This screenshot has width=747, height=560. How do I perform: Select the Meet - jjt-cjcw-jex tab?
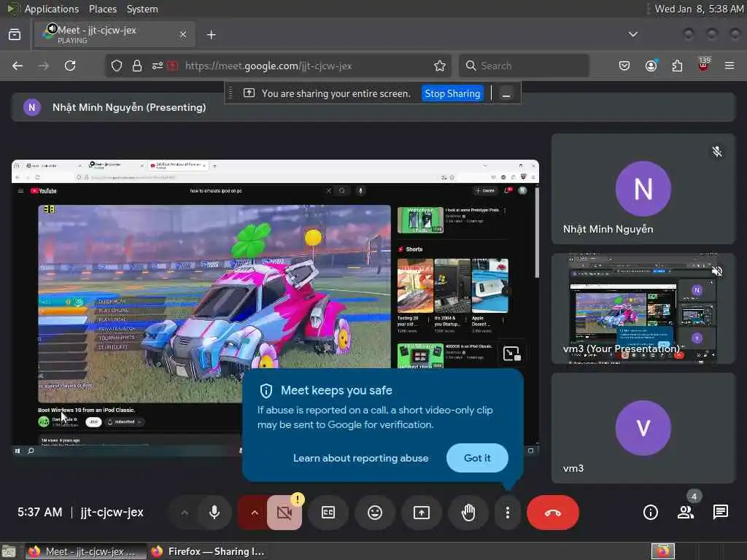point(115,34)
